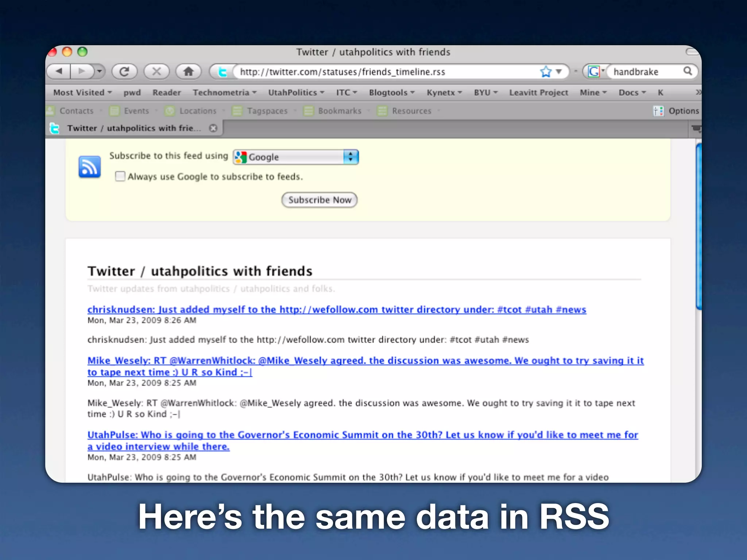Check Always use Google to subscribe
This screenshot has width=747, height=560.
click(x=120, y=176)
